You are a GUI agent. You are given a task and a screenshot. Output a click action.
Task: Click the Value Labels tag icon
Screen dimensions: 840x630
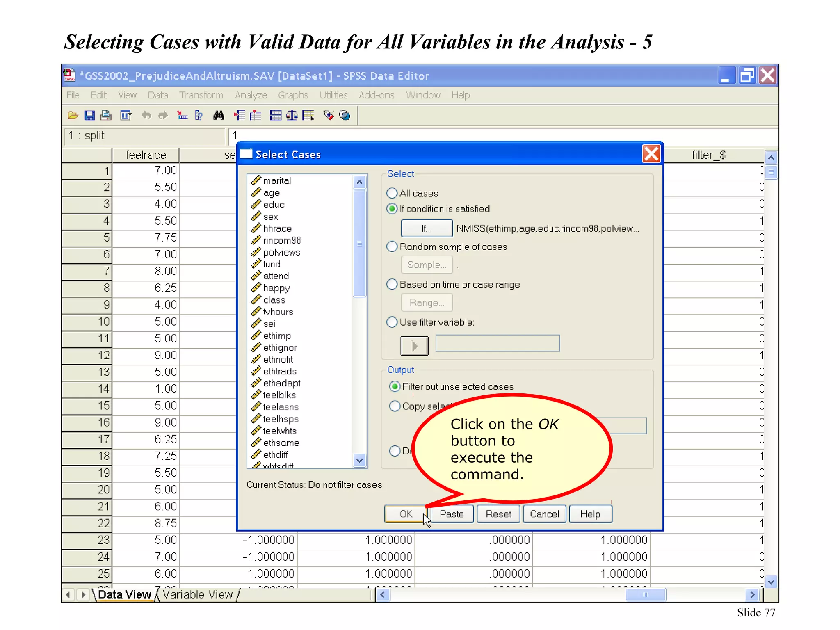[329, 116]
